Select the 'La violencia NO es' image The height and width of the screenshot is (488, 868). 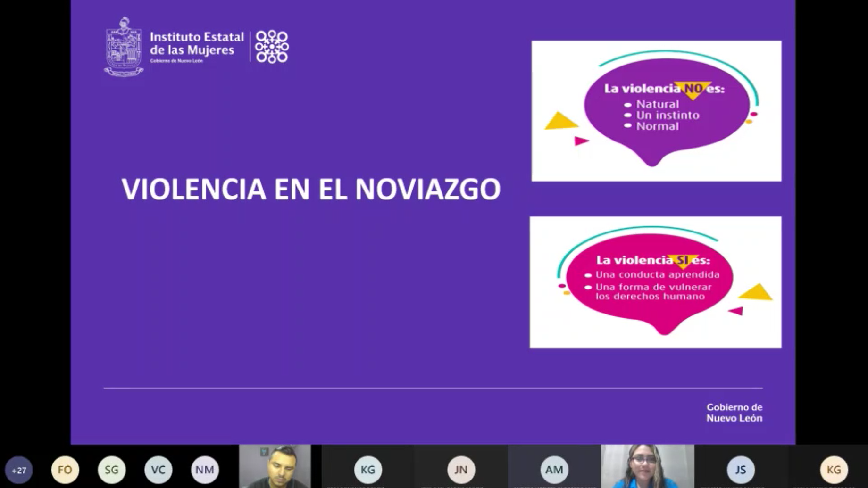[x=656, y=111]
